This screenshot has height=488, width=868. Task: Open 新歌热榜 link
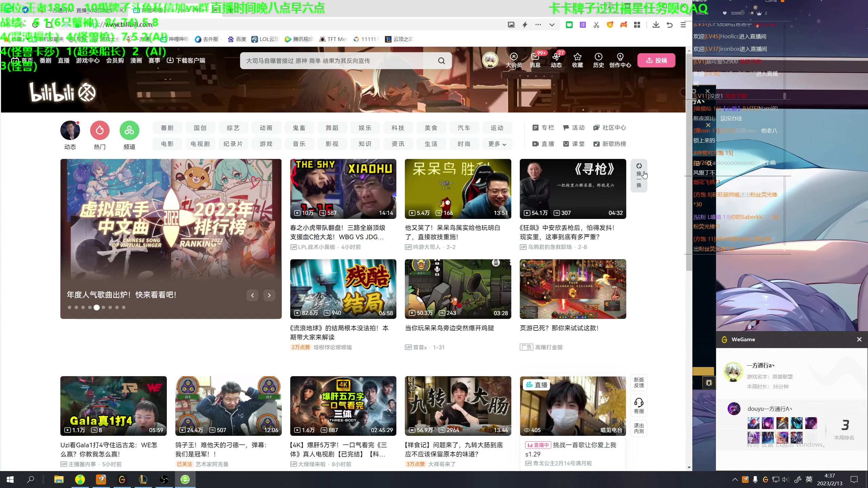tap(610, 144)
